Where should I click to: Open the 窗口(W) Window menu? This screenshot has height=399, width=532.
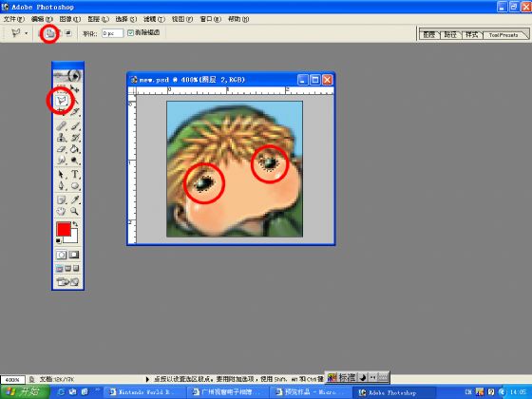coord(210,19)
